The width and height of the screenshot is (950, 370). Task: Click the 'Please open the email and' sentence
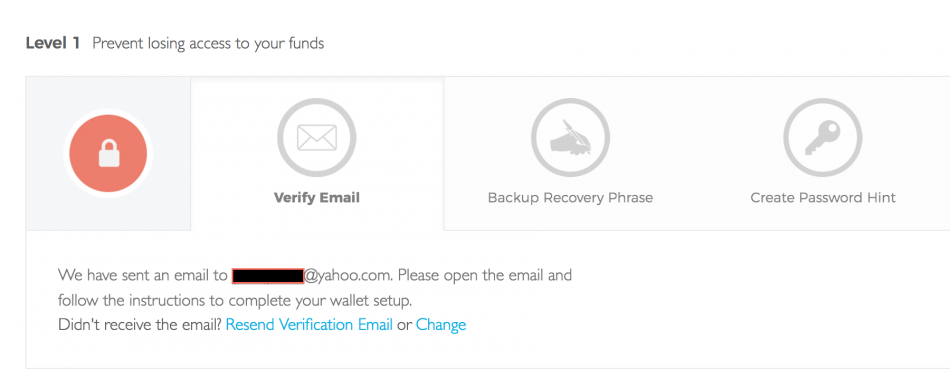(x=485, y=276)
